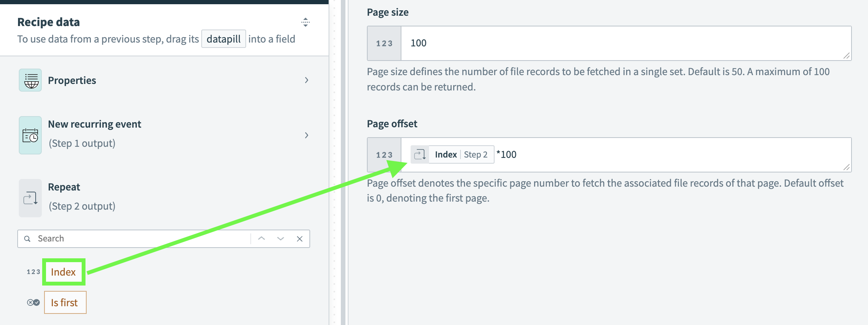This screenshot has height=325, width=868.
Task: Click the '(Step 2 output)' text
Action: (82, 206)
